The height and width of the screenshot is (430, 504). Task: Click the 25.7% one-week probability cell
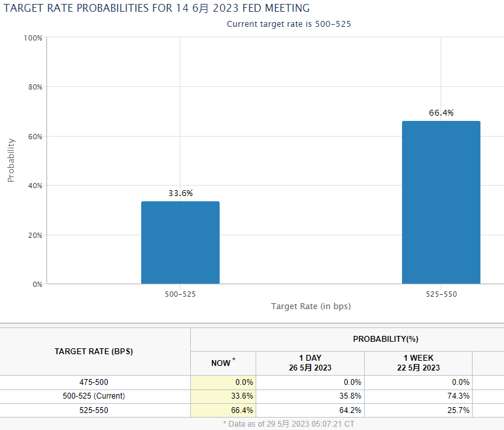(418, 410)
